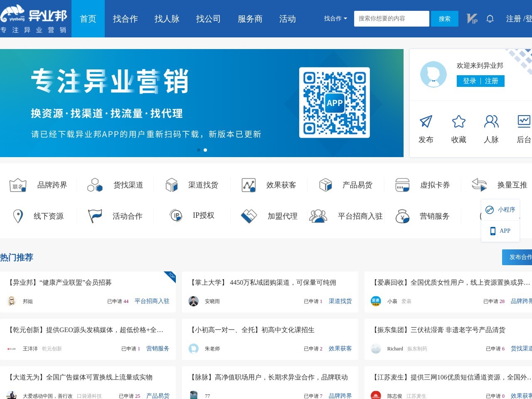Click the default user avatar

433,74
